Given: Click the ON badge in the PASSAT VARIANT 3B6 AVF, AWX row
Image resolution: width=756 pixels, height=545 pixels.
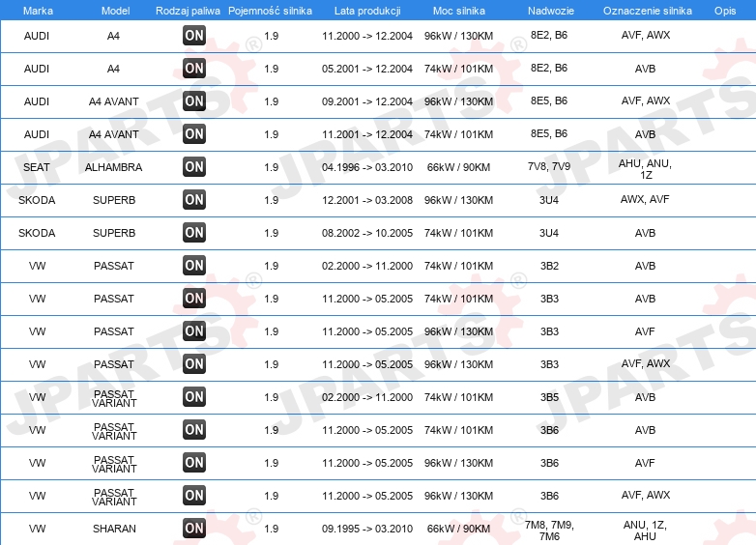Looking at the screenshot, I should coord(194,495).
